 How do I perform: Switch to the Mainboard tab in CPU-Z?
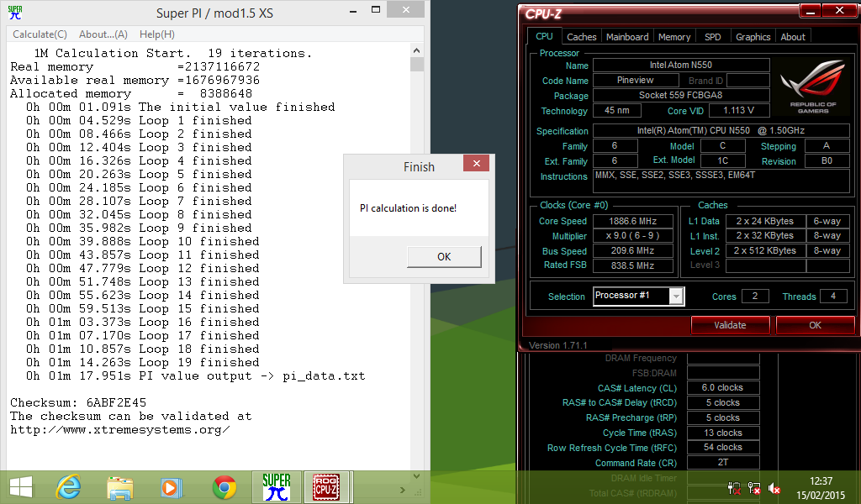(627, 37)
